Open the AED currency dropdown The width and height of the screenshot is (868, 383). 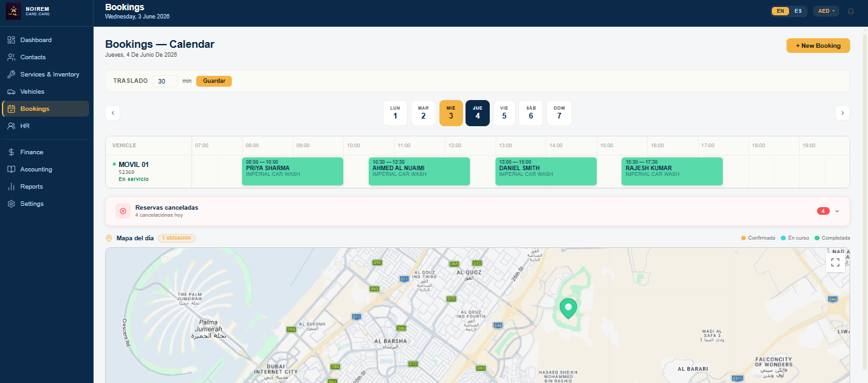click(826, 11)
